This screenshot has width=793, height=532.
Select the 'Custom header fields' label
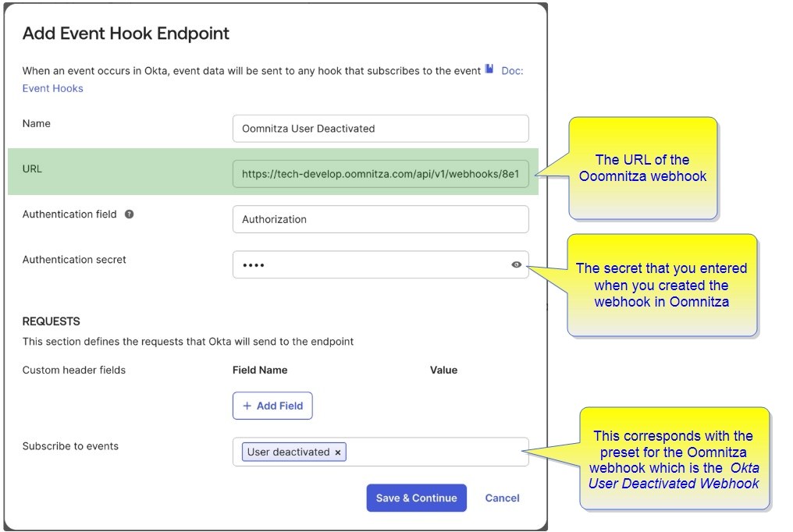point(74,371)
